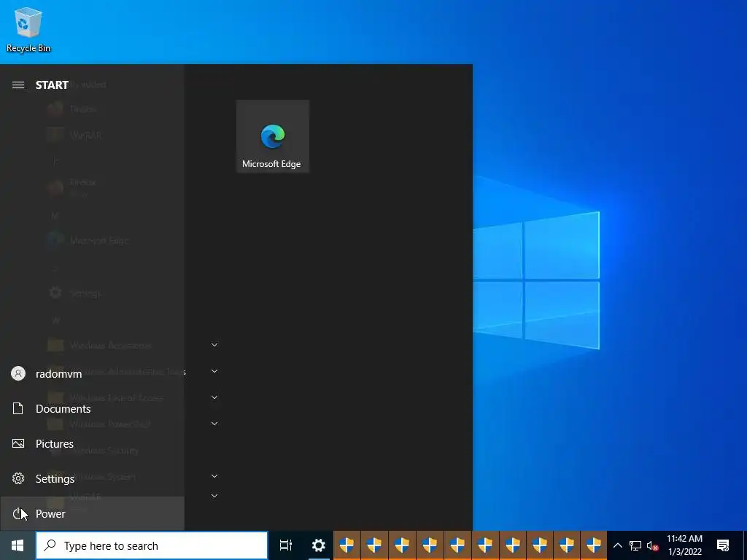Expand the Windows PowerShell folder chevron
The image size is (747, 560).
214,424
